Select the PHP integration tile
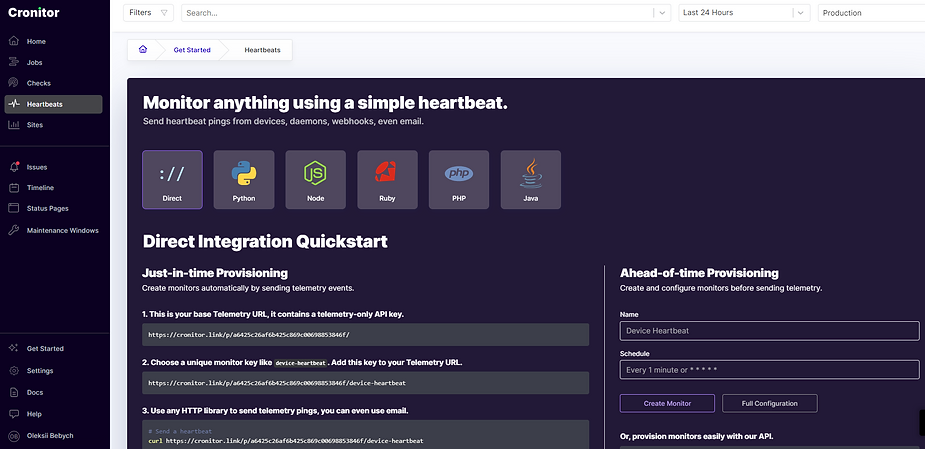925x449 pixels. click(x=459, y=179)
